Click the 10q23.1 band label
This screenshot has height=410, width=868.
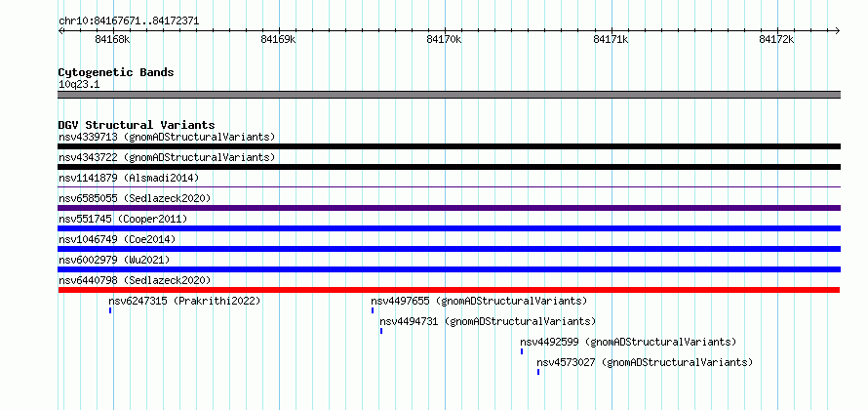pos(79,85)
